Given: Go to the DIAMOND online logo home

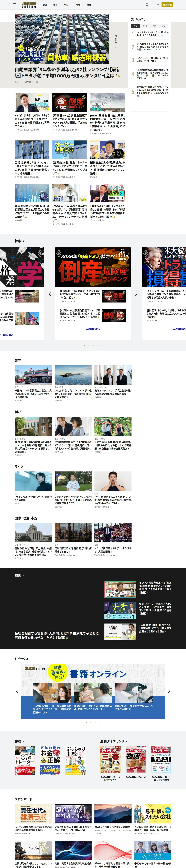Looking at the screenshot, I should point(29,5).
